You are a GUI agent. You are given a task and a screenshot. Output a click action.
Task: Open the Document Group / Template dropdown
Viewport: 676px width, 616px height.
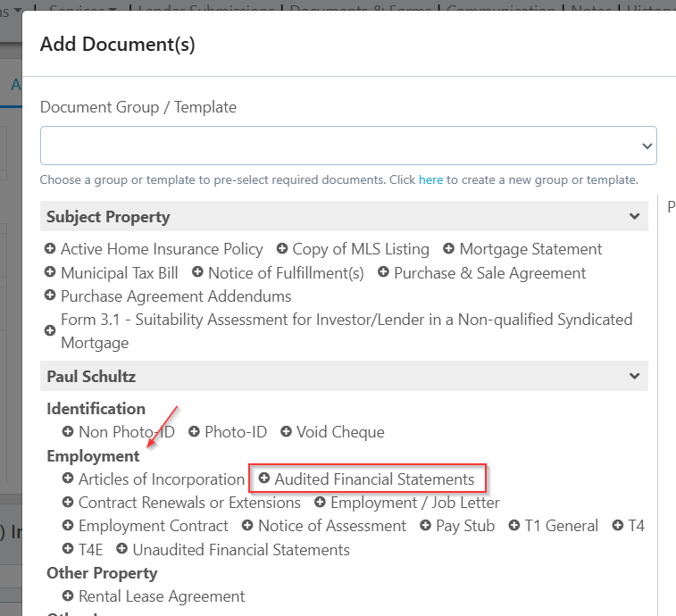pos(348,146)
